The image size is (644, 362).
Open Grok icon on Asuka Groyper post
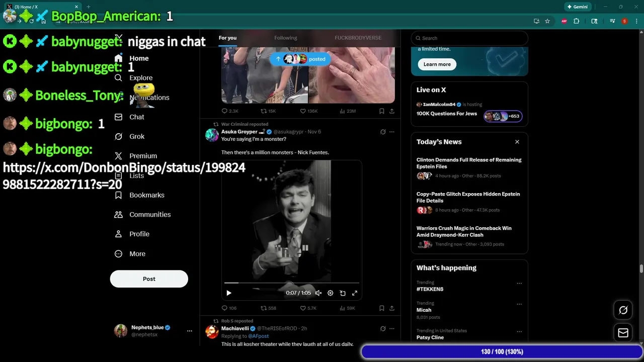coord(383,132)
